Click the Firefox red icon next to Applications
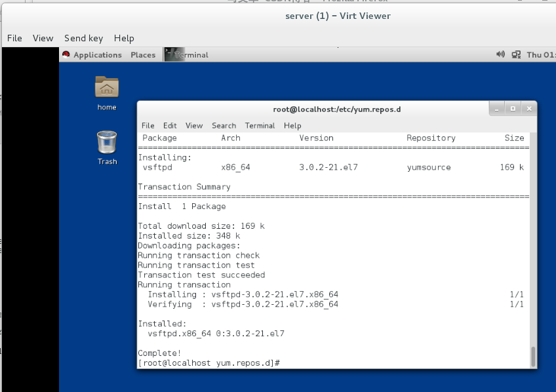Viewport: 556px width, 392px height. (x=66, y=54)
